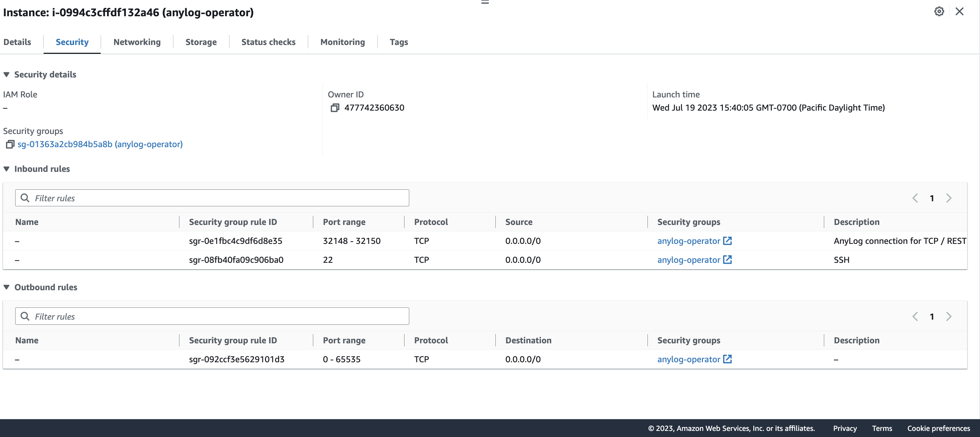This screenshot has height=437, width=980.
Task: Click the port range 22 cell
Action: [x=327, y=260]
